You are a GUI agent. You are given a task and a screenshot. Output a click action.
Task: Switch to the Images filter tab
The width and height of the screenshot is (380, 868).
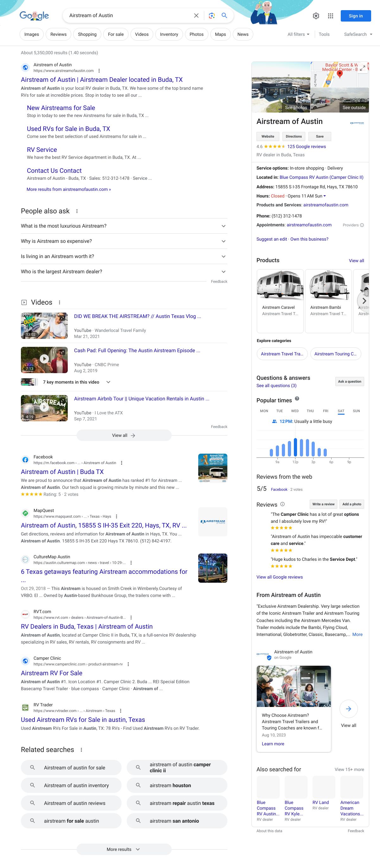coord(32,34)
